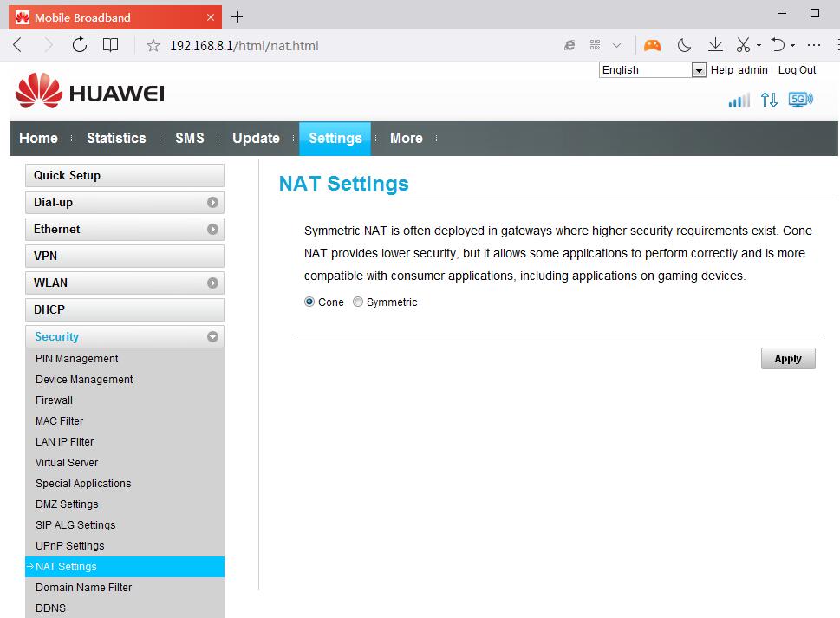Open the SMS tab
840x618 pixels.
click(x=189, y=139)
